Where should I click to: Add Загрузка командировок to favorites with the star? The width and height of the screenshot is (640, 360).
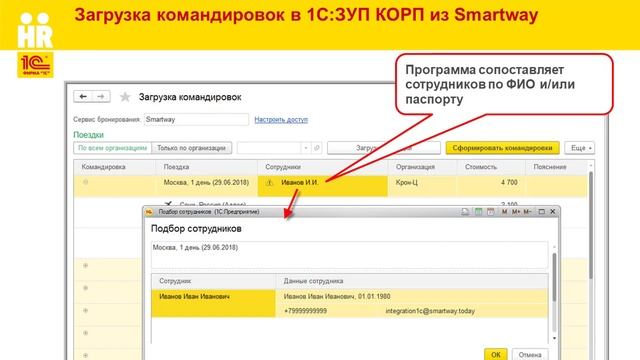click(125, 97)
